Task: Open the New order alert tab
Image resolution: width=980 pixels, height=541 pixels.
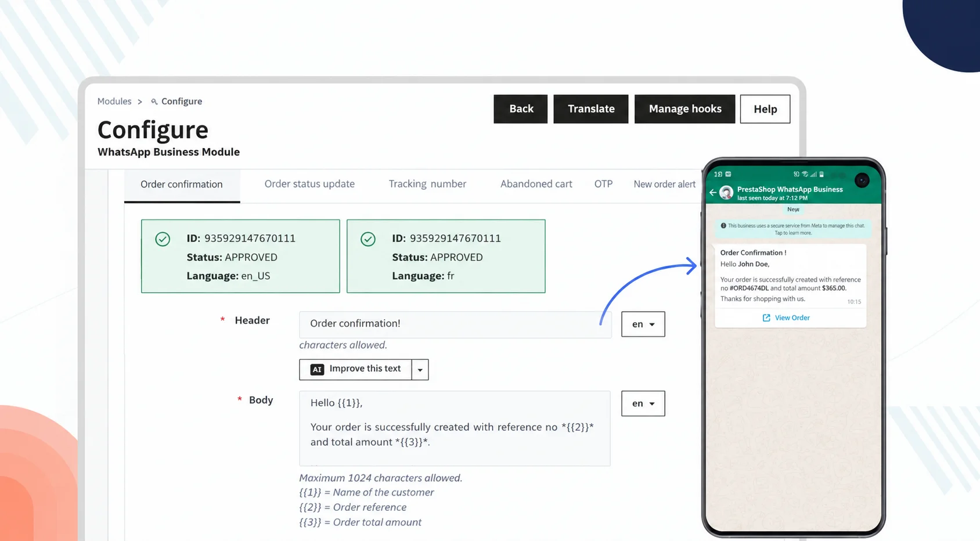Action: pyautogui.click(x=664, y=184)
